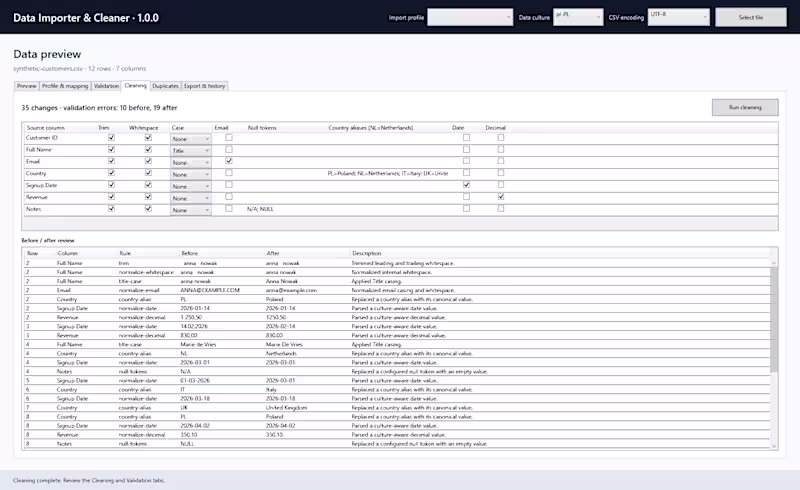Open Case dropdown for Revenue row
This screenshot has width=800, height=490.
[190, 198]
